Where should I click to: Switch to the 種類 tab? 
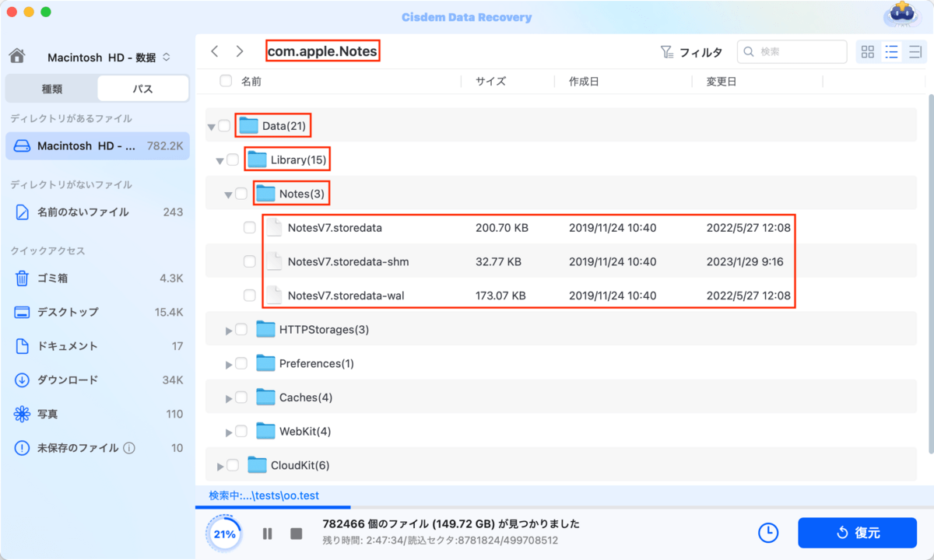coord(51,89)
